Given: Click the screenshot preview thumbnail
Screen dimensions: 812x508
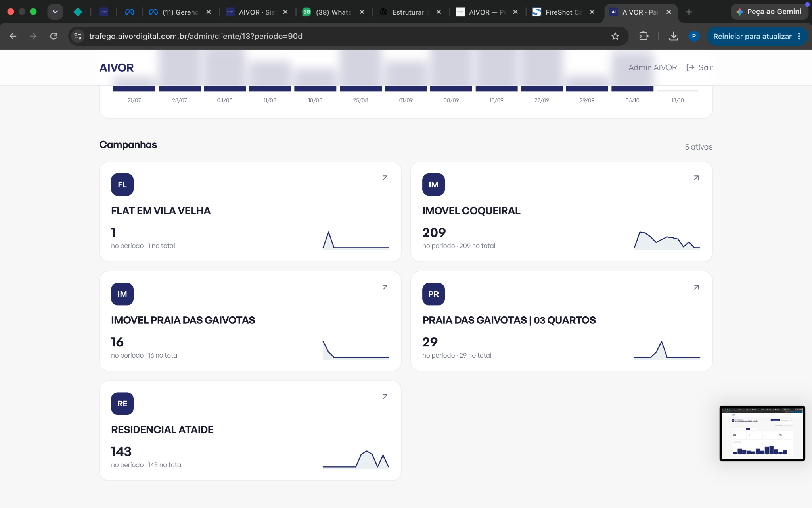Looking at the screenshot, I should pos(762,433).
